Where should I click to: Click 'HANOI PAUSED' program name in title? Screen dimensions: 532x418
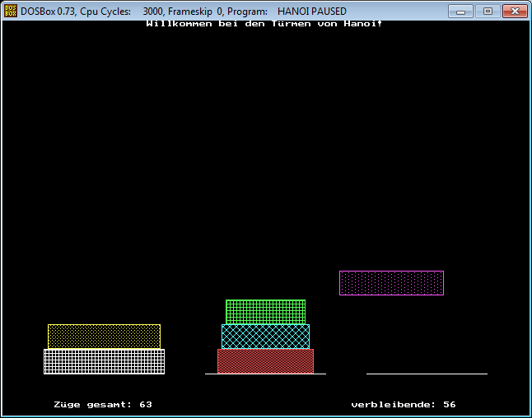[312, 12]
